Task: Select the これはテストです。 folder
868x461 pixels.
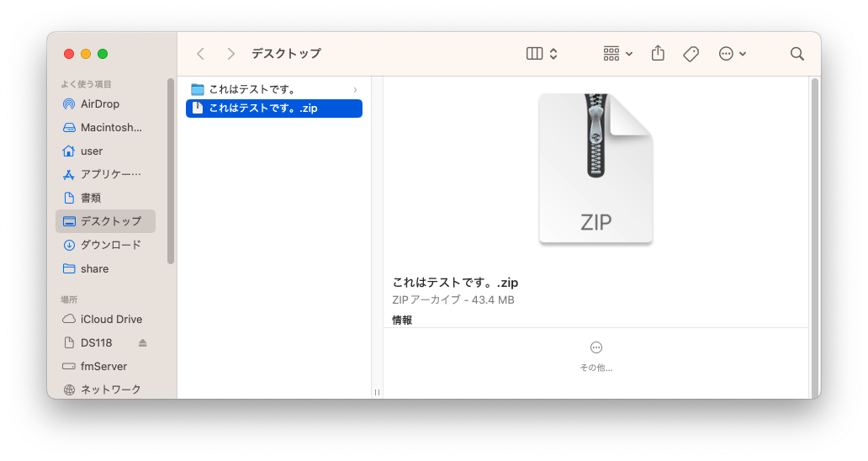Action: 274,89
